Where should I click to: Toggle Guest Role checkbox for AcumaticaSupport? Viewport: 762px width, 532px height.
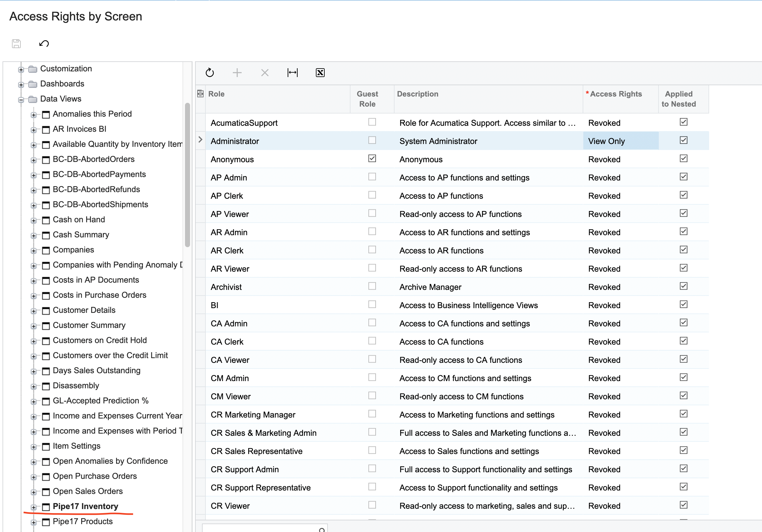[x=372, y=122]
